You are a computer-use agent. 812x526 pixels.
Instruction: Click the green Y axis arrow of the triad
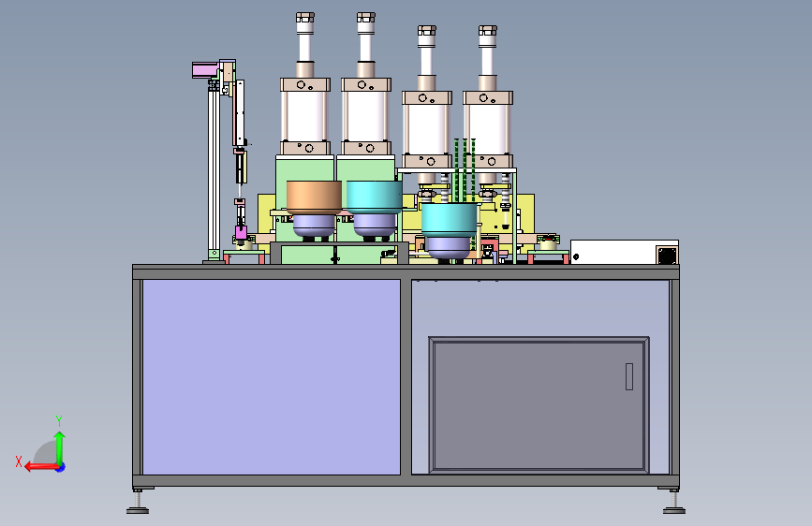60,448
